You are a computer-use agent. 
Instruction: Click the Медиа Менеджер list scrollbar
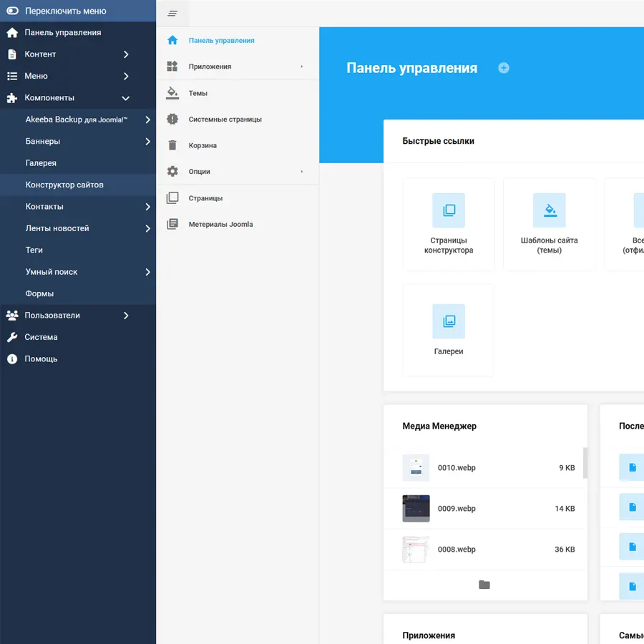coord(585,462)
